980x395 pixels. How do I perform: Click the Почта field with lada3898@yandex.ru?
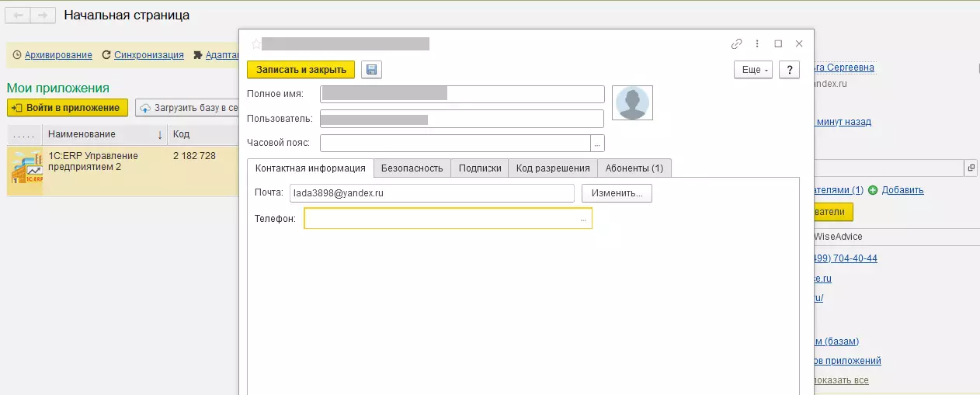tap(432, 193)
